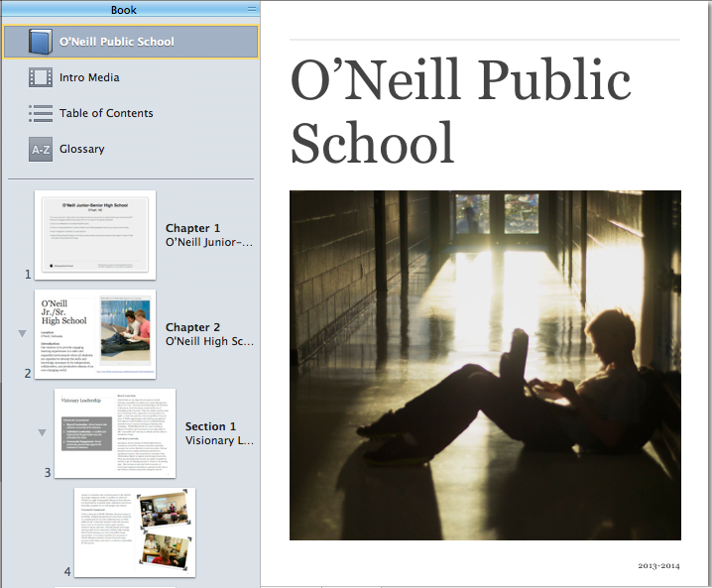Open the Book panel options menu icon
The height and width of the screenshot is (588, 712).
point(252,9)
